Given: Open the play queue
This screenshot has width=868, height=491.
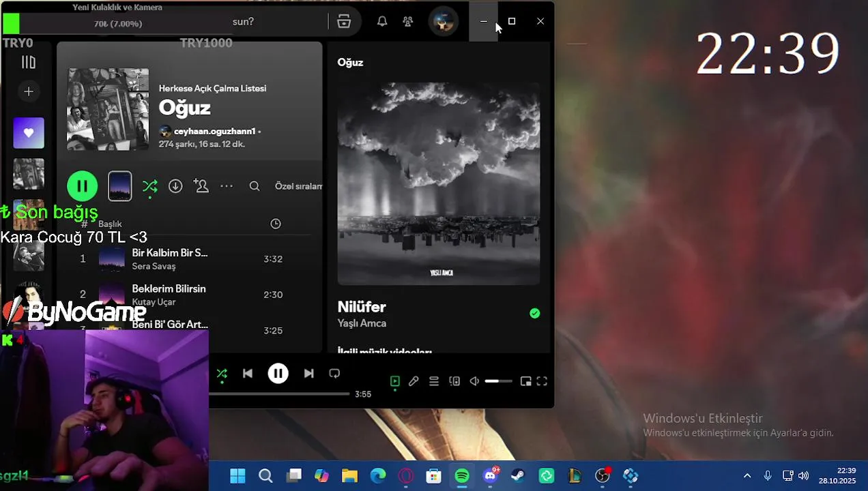Looking at the screenshot, I should pyautogui.click(x=434, y=381).
